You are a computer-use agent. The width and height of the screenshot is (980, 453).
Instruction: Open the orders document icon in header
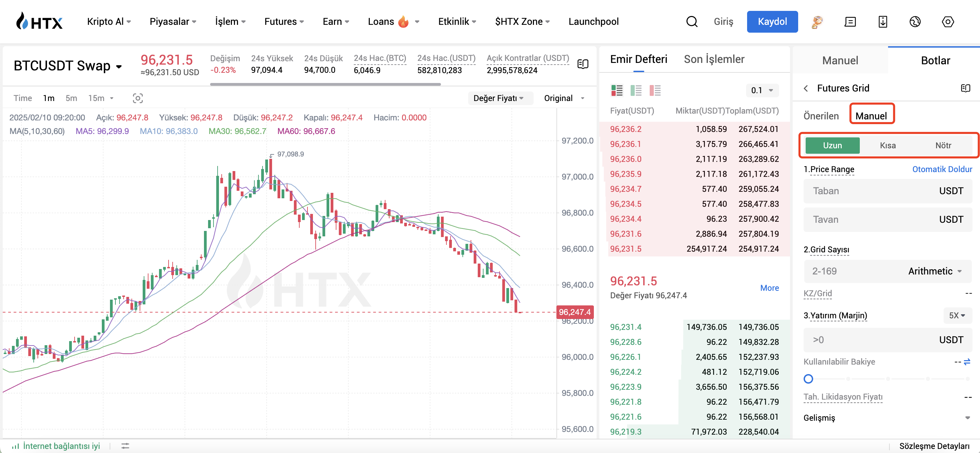(x=850, y=22)
